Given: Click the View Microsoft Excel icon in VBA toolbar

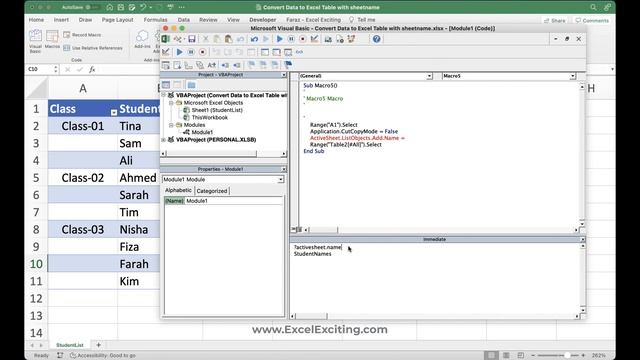Looking at the screenshot, I should tap(165, 39).
